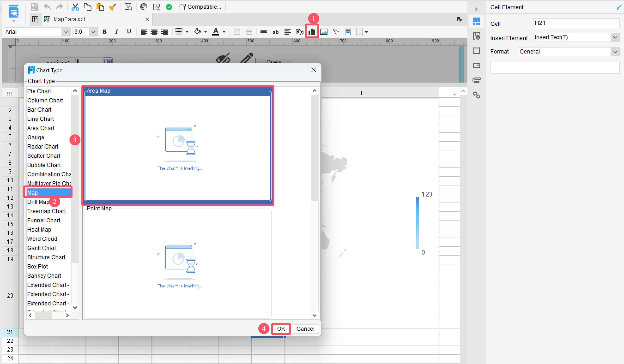Toggle Italic formatting
Viewport: 624px width, 364px height.
(x=117, y=32)
